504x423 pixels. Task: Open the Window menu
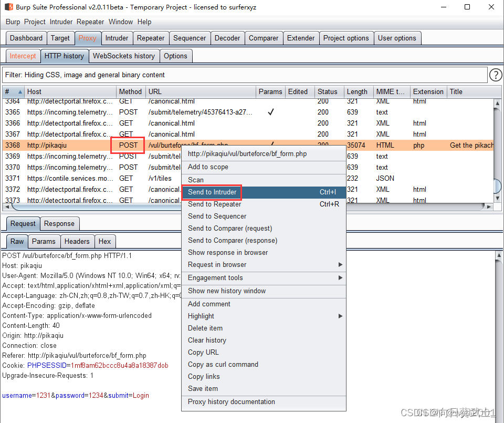121,22
